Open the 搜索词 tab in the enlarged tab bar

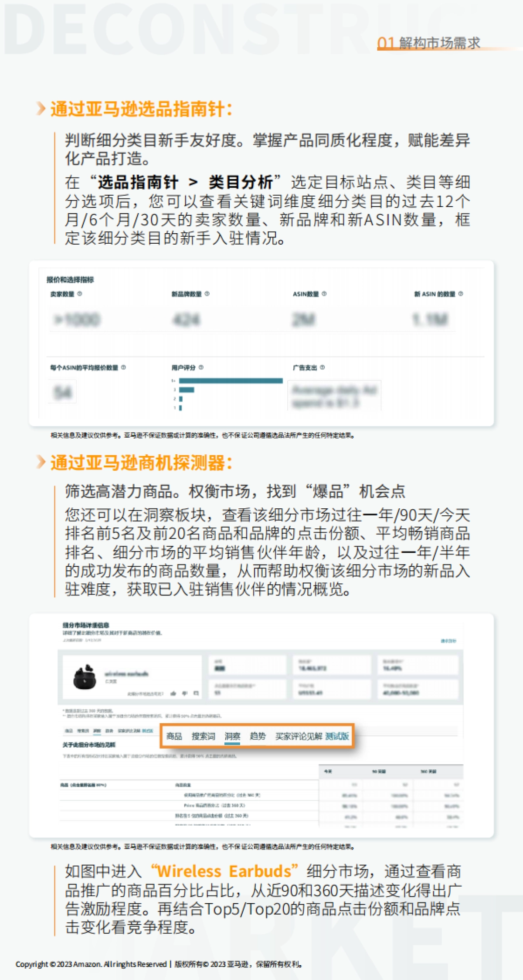click(204, 736)
